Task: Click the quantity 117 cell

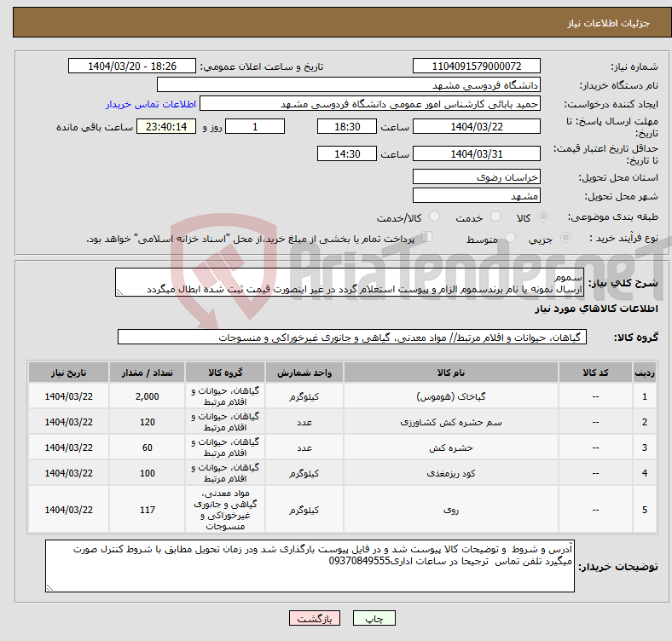Action: point(147,510)
